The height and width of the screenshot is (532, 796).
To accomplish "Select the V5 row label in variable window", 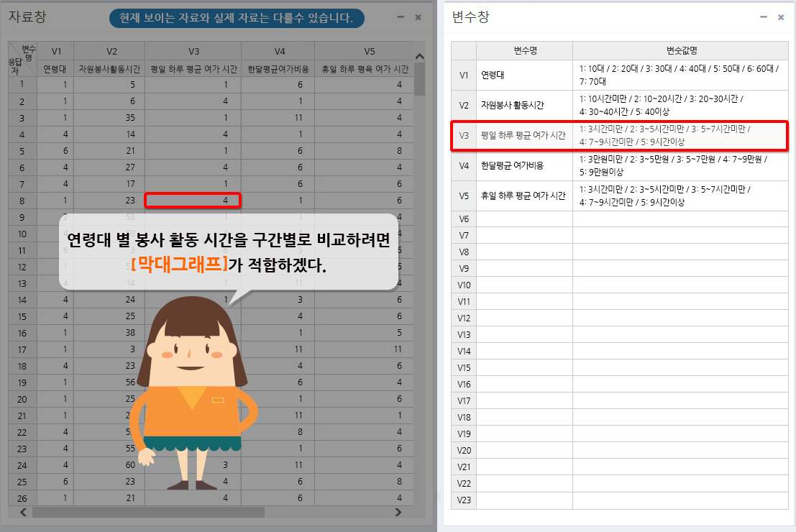I will 464,196.
